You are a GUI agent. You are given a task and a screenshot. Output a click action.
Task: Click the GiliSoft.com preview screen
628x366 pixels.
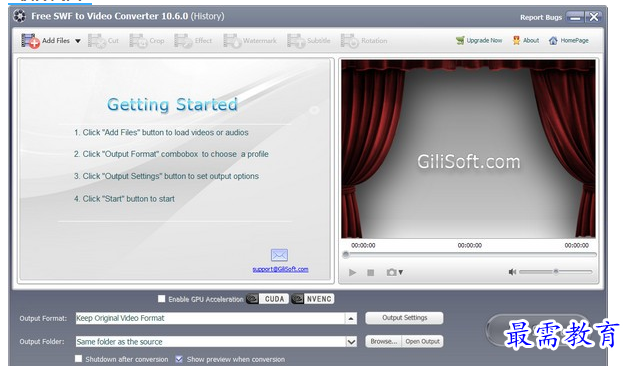click(x=469, y=149)
